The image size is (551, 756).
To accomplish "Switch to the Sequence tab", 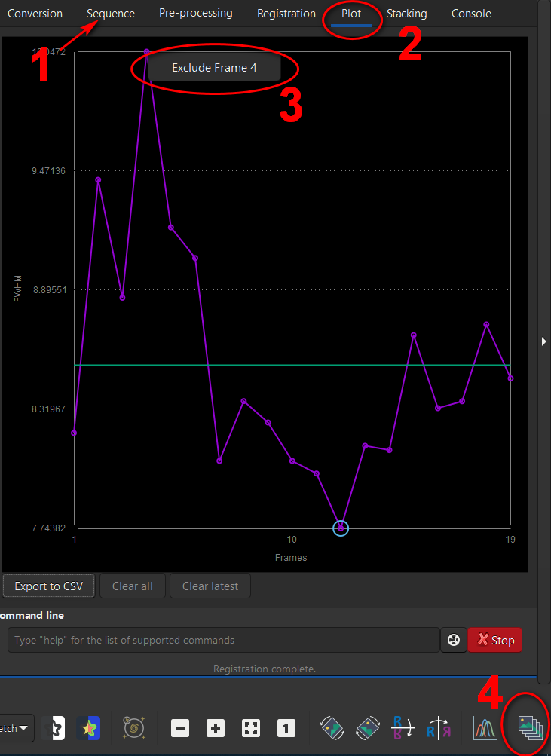I will [111, 14].
